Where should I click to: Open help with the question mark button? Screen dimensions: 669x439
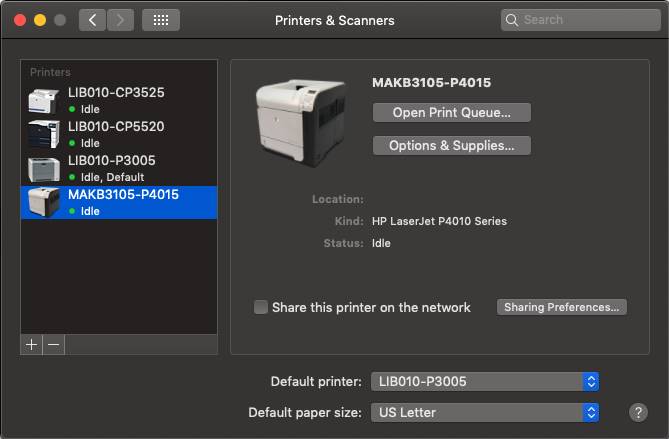click(x=638, y=412)
